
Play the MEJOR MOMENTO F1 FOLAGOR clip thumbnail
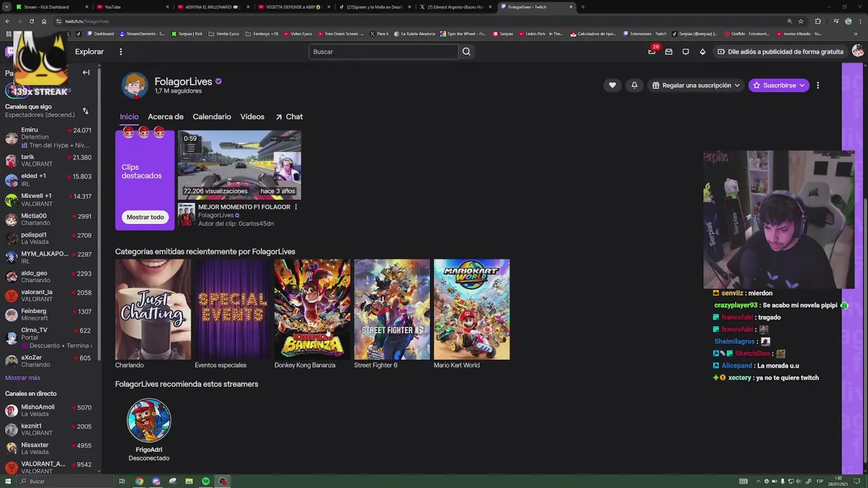click(239, 165)
